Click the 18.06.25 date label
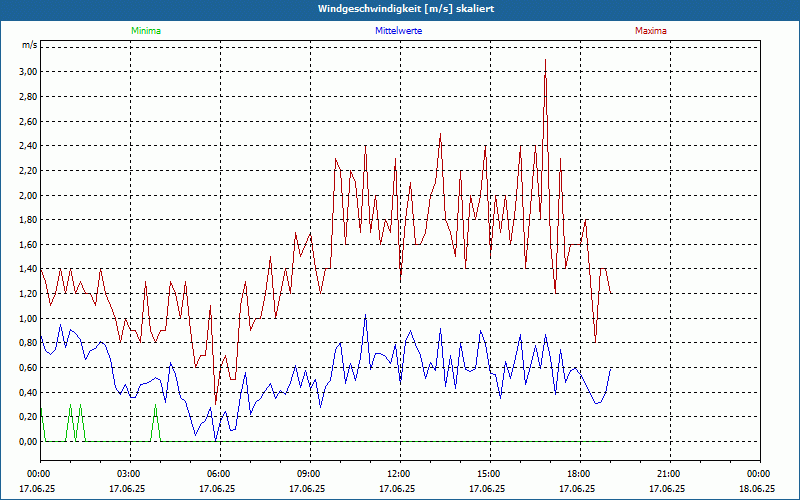This screenshot has width=800, height=500. tap(757, 489)
